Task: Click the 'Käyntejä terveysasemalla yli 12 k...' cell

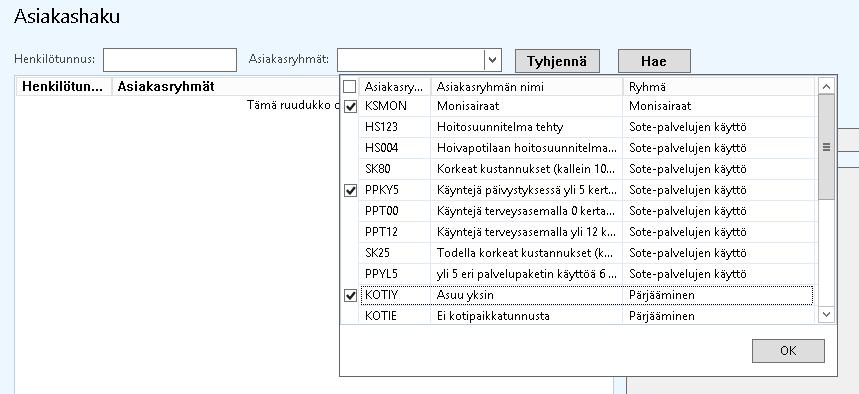Action: 526,232
